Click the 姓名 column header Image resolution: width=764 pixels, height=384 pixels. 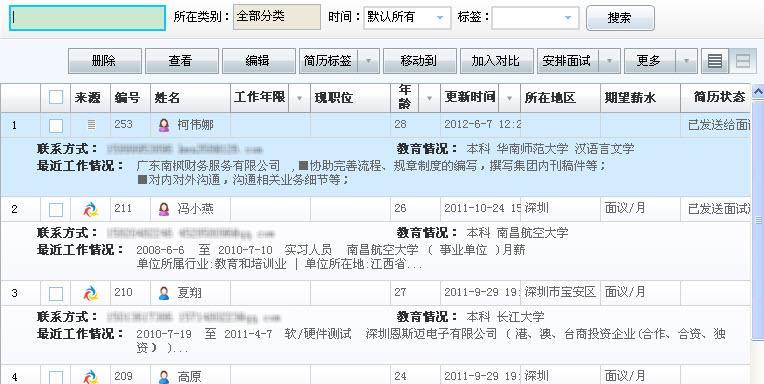point(191,98)
